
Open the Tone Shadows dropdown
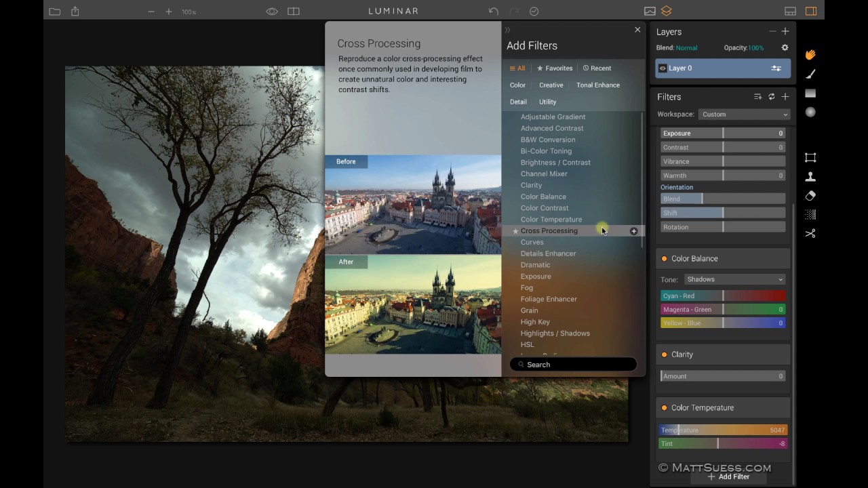coord(734,279)
